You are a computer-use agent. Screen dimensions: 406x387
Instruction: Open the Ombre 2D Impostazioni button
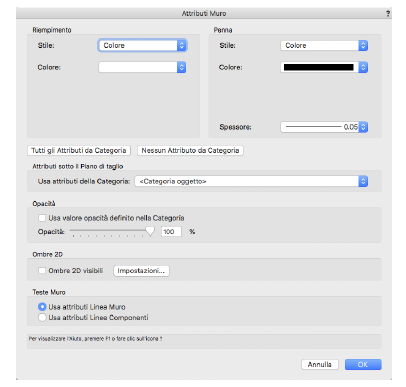(x=141, y=271)
